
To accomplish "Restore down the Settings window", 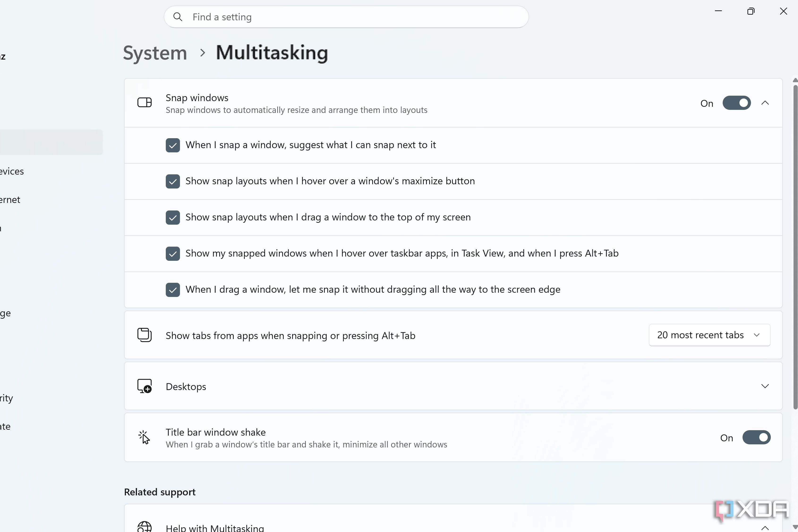I will click(x=751, y=11).
